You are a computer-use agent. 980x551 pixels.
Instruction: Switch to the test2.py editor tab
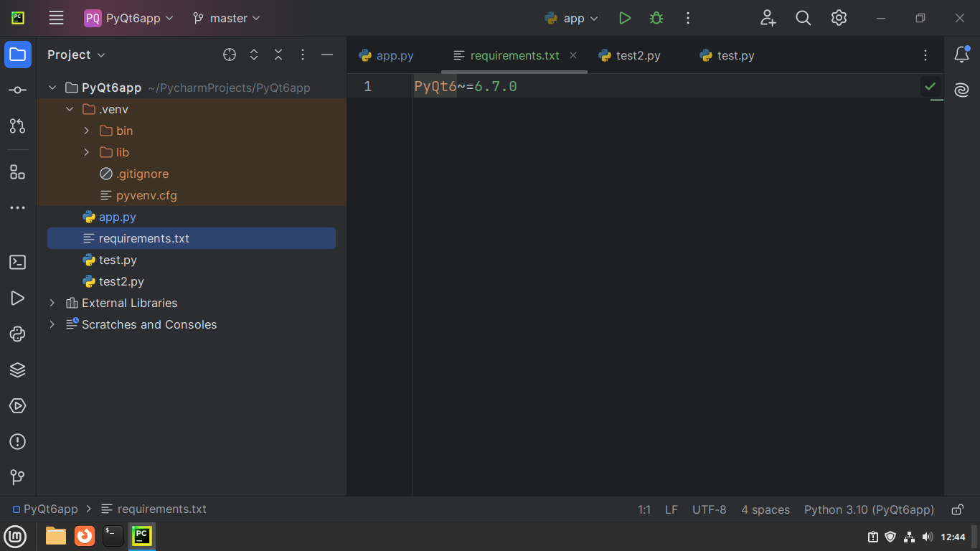630,55
